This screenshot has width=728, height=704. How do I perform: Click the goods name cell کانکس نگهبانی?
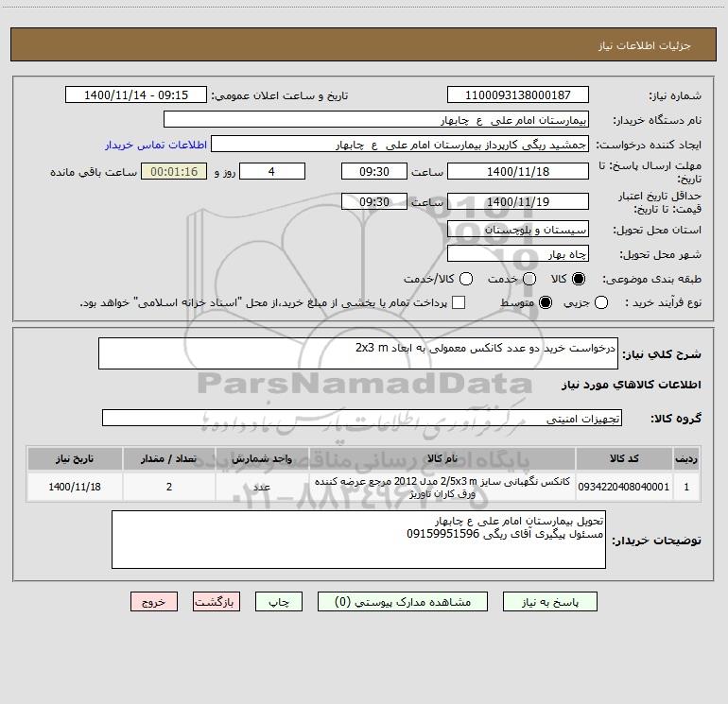[442, 487]
